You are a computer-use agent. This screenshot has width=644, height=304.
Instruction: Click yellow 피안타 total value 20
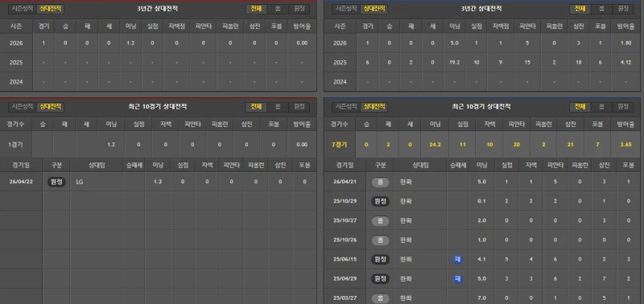click(x=516, y=145)
